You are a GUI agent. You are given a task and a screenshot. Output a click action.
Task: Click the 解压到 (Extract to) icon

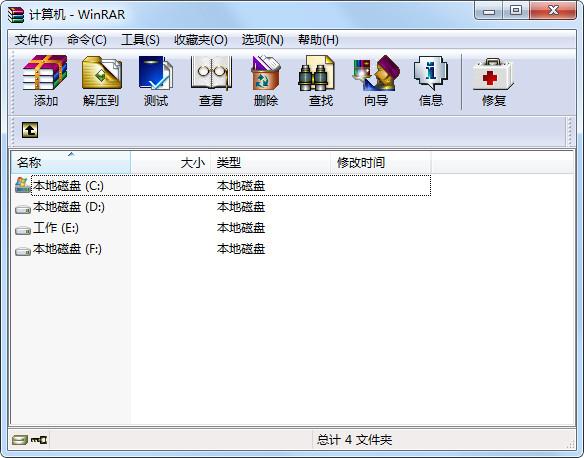102,73
